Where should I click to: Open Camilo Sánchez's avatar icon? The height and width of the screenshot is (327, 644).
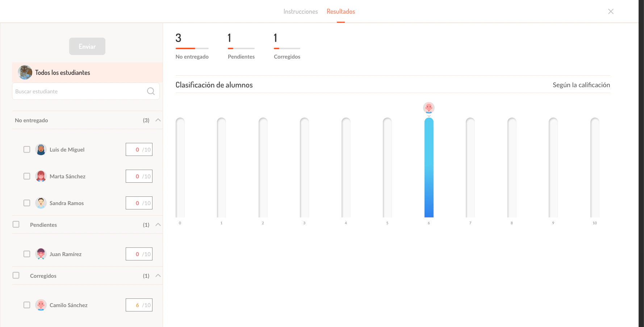(41, 305)
